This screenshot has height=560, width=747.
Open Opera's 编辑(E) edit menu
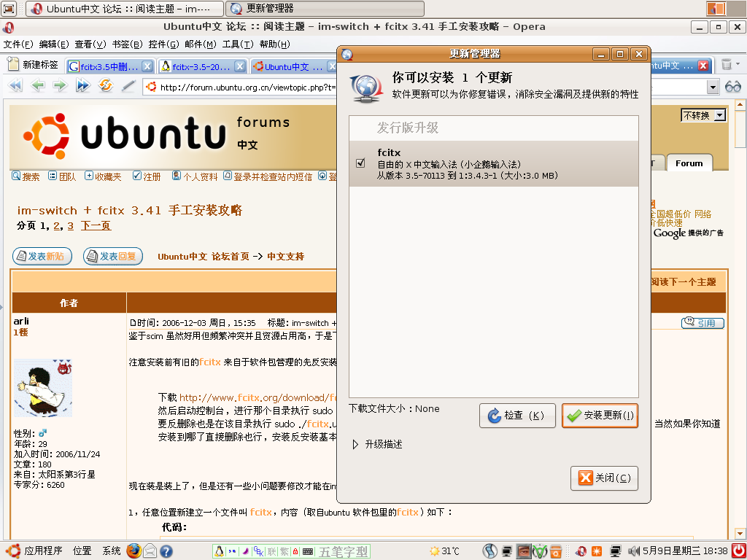(54, 44)
